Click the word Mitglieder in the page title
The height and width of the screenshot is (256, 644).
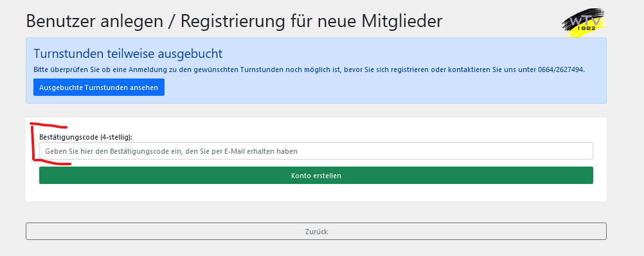pyautogui.click(x=402, y=21)
